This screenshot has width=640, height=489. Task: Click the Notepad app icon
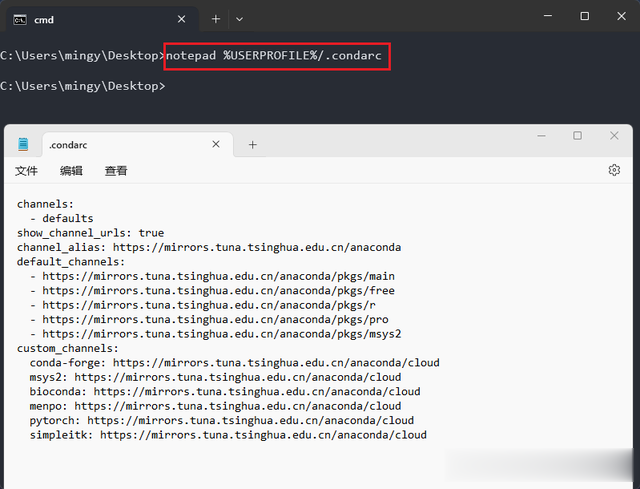(x=23, y=144)
